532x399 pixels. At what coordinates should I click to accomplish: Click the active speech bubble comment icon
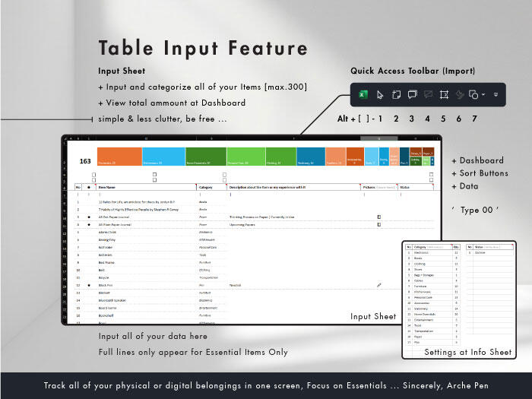pyautogui.click(x=412, y=94)
